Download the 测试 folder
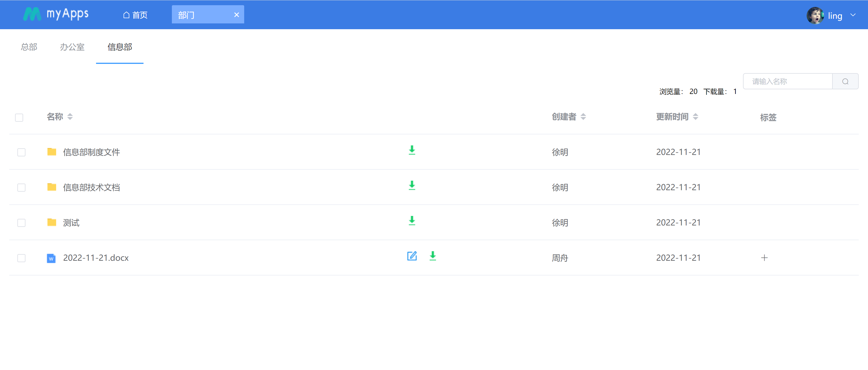 coord(412,221)
